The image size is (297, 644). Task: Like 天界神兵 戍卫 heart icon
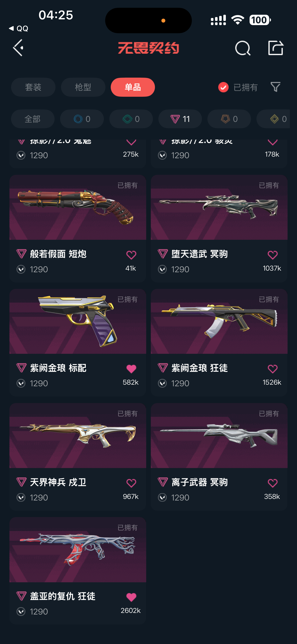click(131, 483)
